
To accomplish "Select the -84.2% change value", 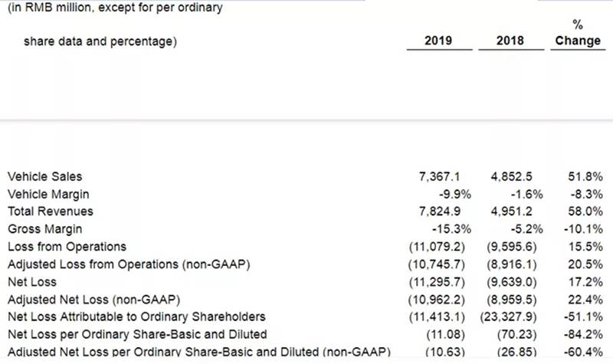I will tap(583, 335).
